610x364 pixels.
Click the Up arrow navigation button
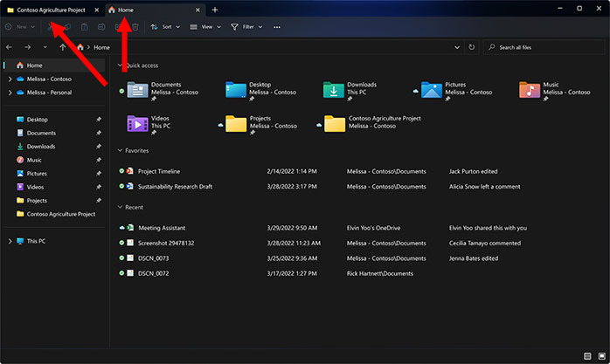coord(63,47)
